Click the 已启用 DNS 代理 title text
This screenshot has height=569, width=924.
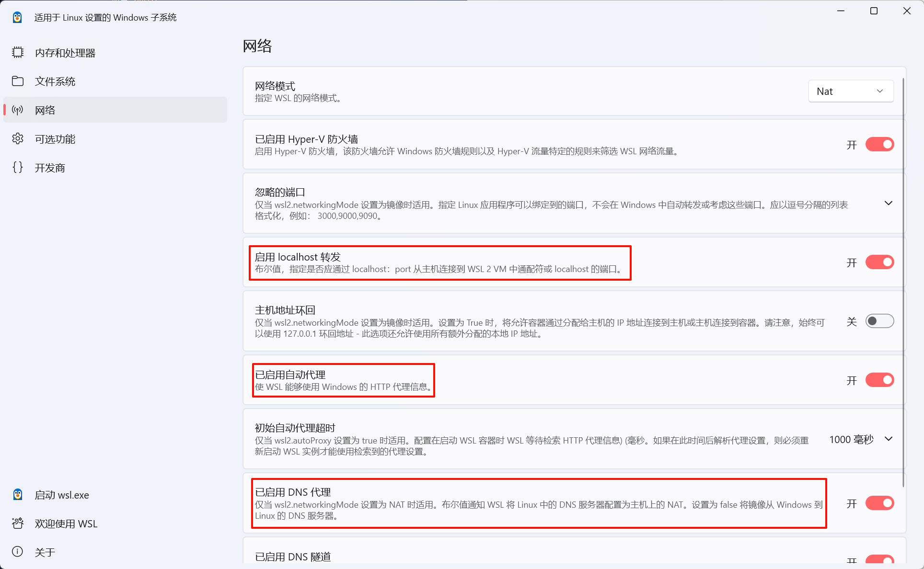click(293, 492)
